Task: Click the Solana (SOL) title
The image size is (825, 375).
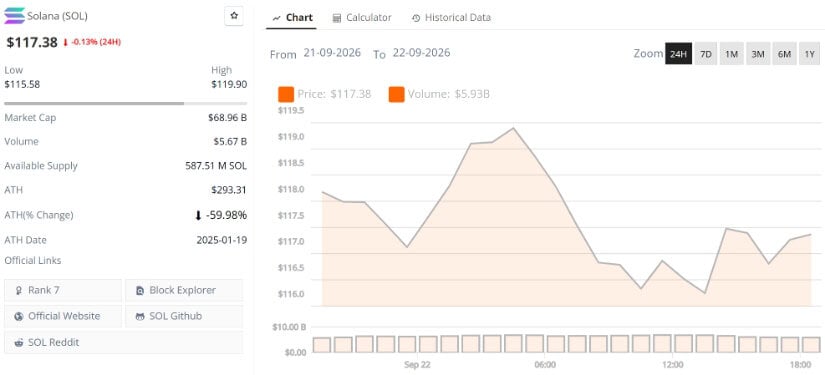Action: pyautogui.click(x=57, y=16)
